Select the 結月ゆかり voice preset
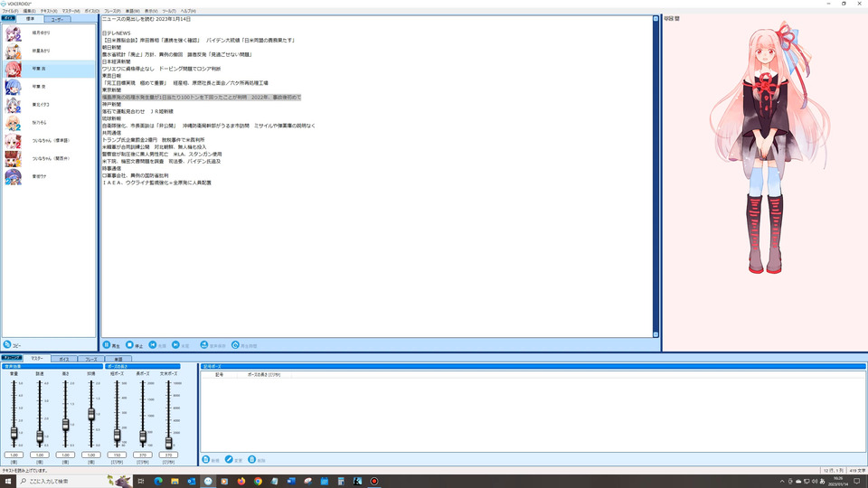The height and width of the screenshot is (488, 868). tap(49, 33)
